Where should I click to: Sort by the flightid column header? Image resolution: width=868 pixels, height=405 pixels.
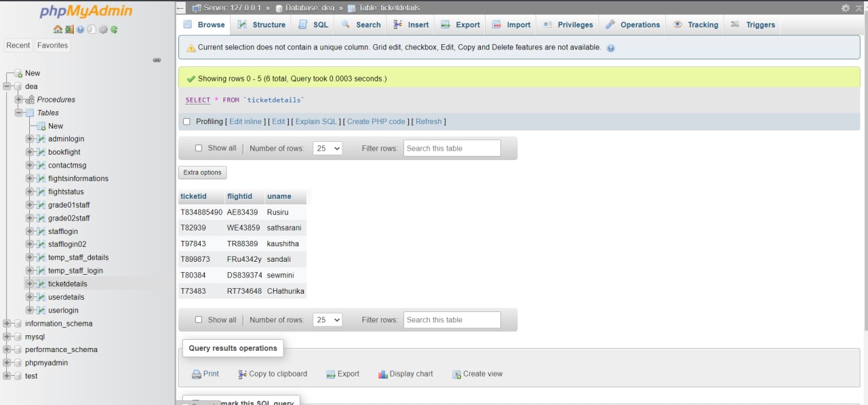[x=239, y=196]
